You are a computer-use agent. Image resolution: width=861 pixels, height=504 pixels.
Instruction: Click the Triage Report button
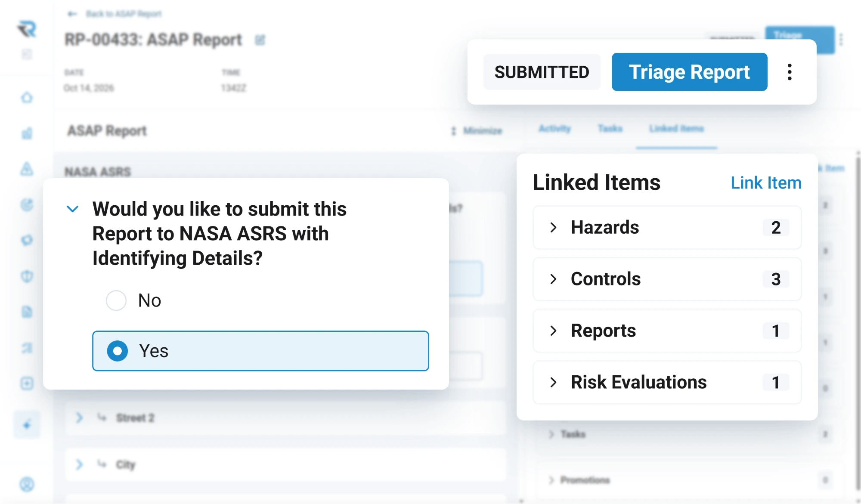(x=689, y=72)
